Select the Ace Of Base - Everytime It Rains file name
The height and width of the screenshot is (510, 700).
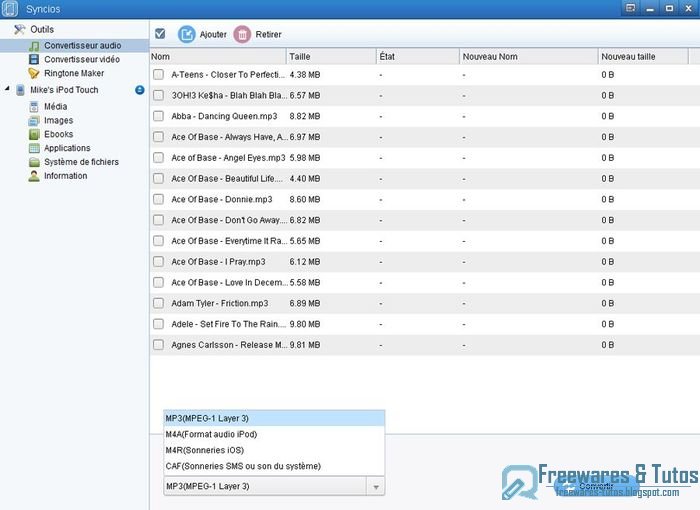click(229, 241)
